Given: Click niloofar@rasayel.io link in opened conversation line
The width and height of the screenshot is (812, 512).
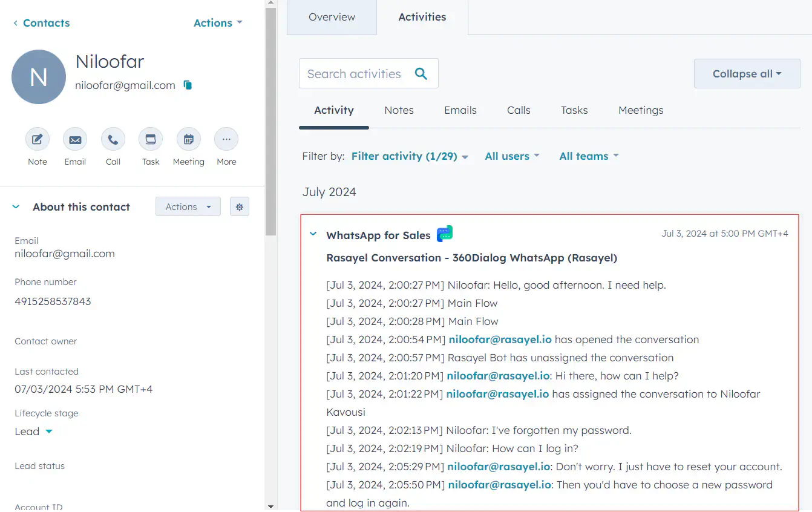Looking at the screenshot, I should click(500, 340).
